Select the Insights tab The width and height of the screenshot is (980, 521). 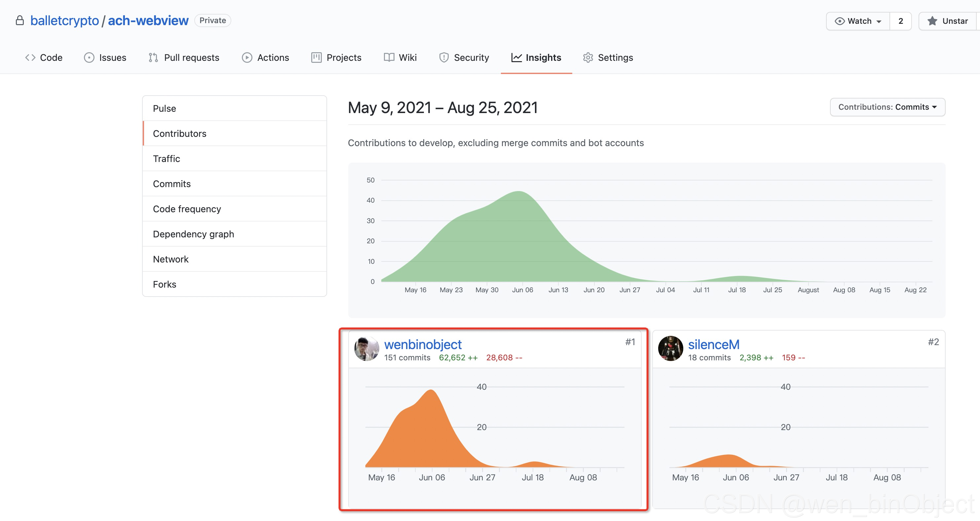[x=536, y=58]
